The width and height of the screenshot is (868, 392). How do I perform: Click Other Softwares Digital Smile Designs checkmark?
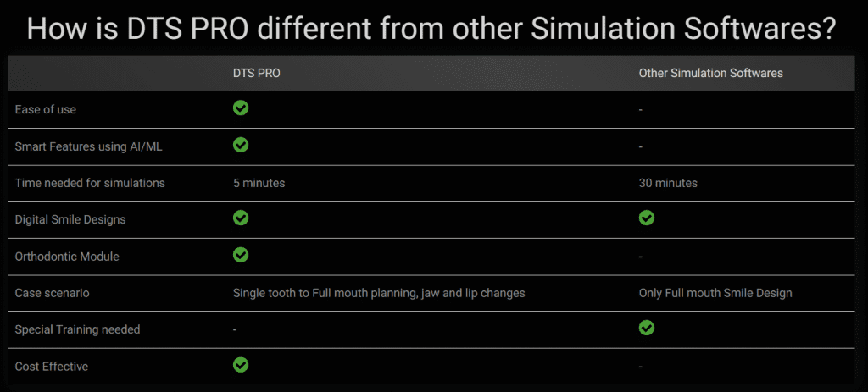click(x=647, y=218)
